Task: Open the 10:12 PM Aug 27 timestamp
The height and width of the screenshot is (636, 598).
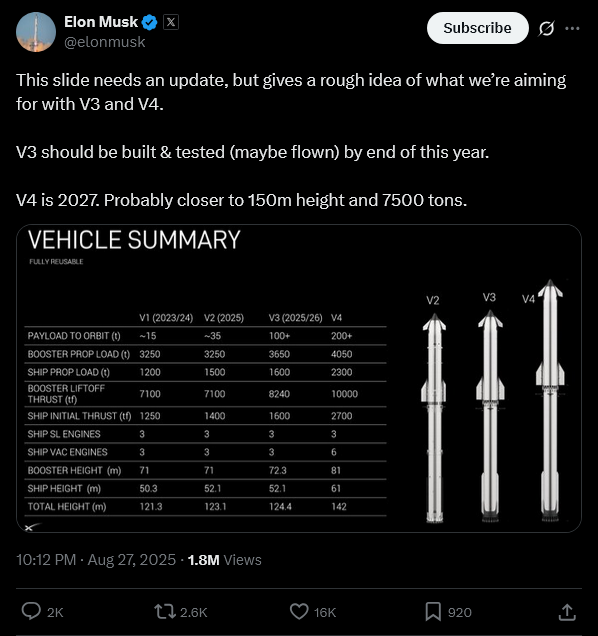Action: [x=96, y=560]
